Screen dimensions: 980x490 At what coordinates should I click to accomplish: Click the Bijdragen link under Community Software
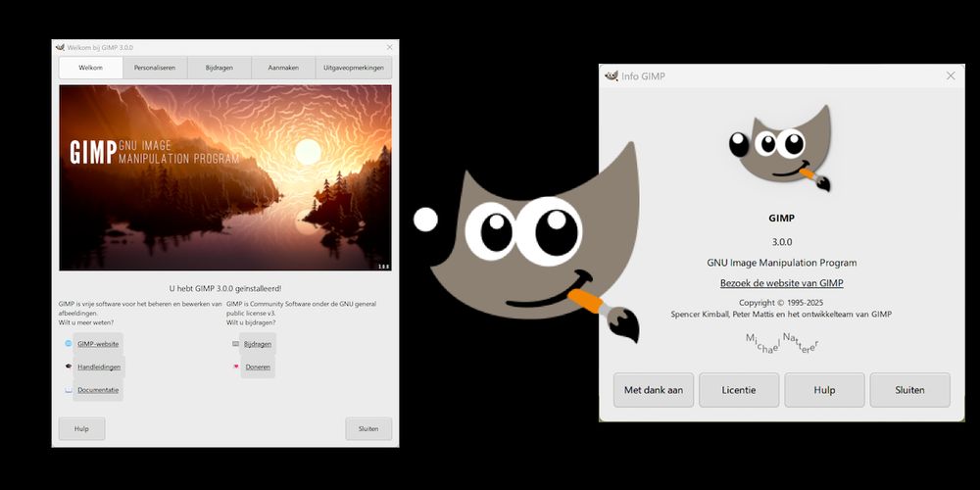[x=258, y=344]
